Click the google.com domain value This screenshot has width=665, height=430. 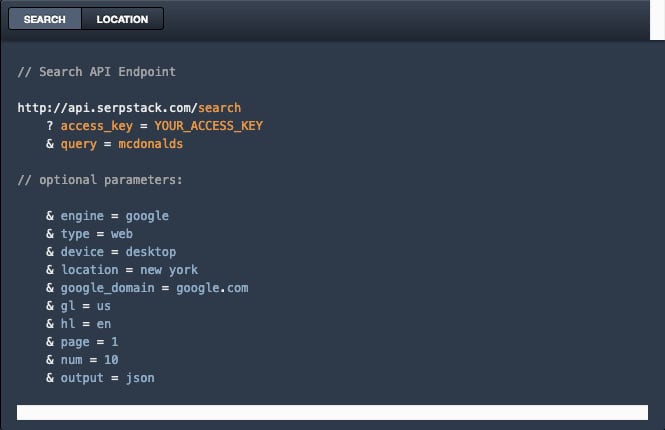pyautogui.click(x=212, y=288)
